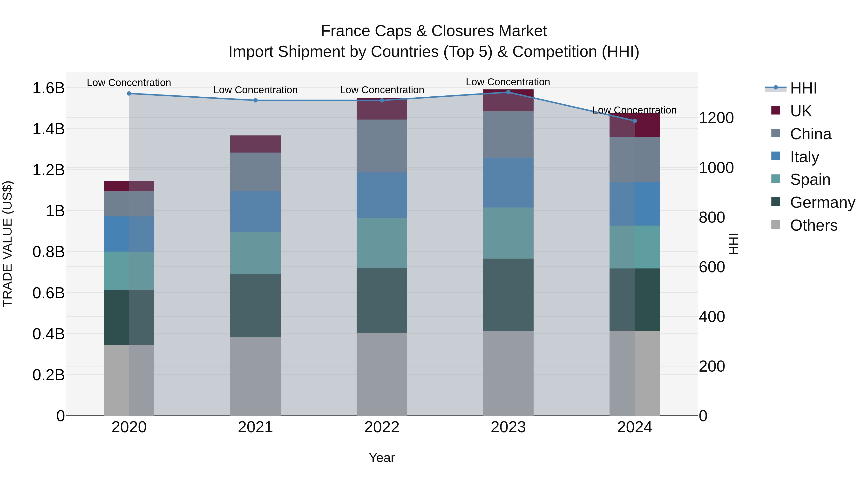The height and width of the screenshot is (488, 868).
Task: Select the 2024 x-axis label
Action: pyautogui.click(x=635, y=427)
